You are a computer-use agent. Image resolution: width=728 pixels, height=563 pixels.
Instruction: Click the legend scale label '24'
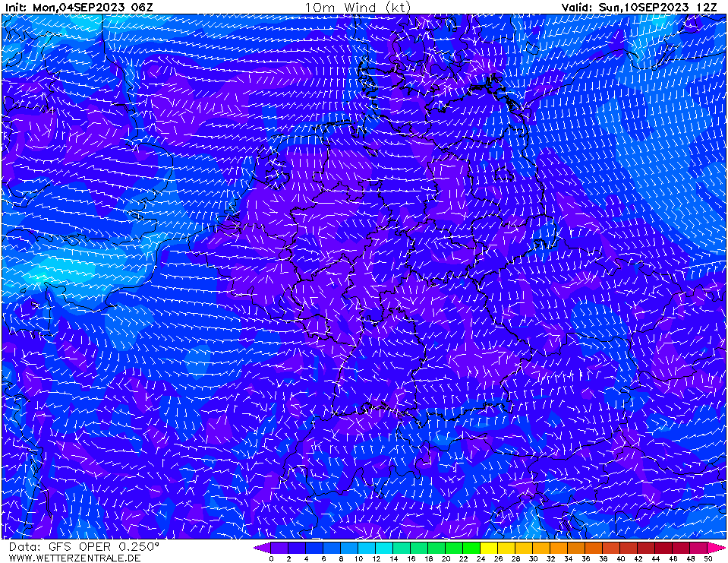[481, 558]
